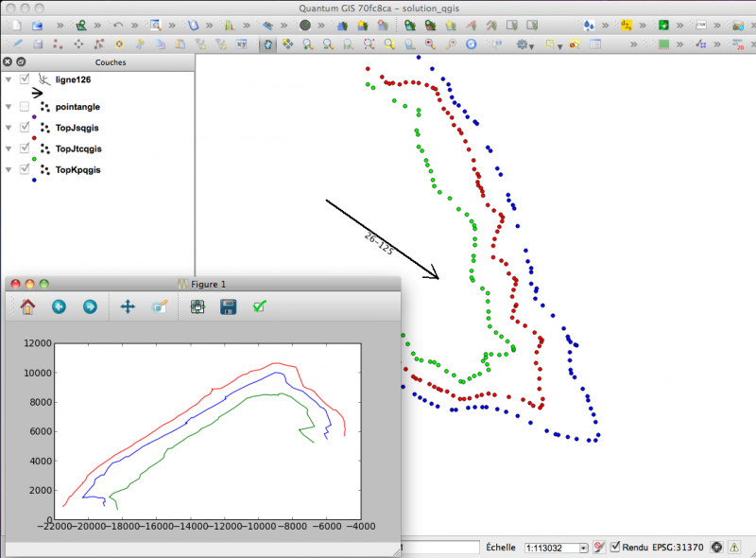Uncheck the ligne126 layer visibility
This screenshot has width=756, height=558.
pyautogui.click(x=25, y=79)
